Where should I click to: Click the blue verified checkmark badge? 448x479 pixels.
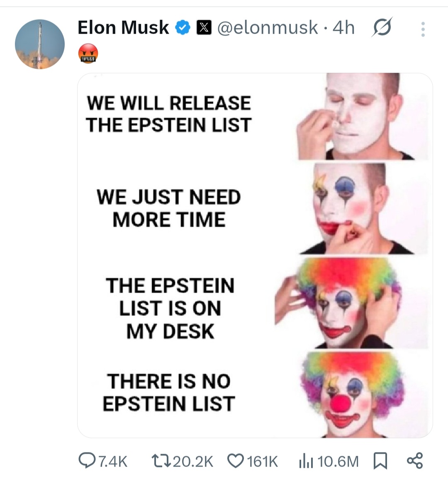tap(183, 27)
